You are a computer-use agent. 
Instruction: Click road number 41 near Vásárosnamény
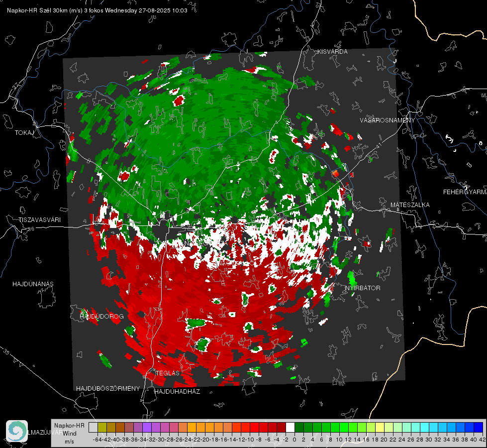click(378, 145)
